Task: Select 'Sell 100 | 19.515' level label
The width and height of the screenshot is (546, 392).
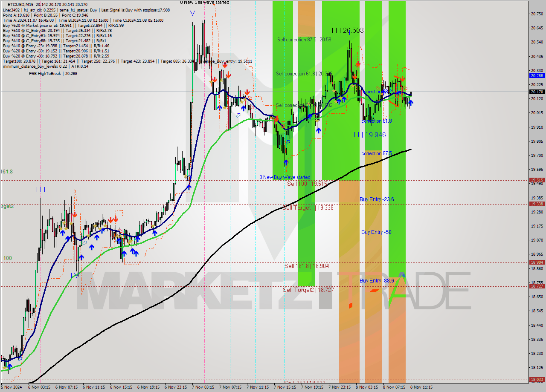Action: [307, 184]
